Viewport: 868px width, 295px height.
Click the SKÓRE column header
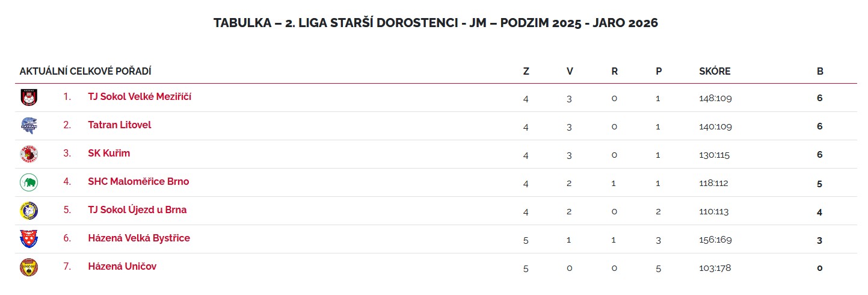click(715, 71)
